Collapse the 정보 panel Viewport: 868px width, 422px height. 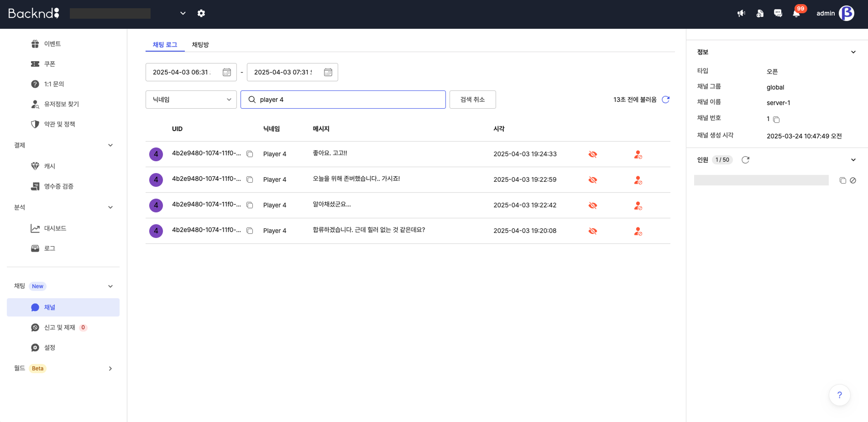coord(853,52)
